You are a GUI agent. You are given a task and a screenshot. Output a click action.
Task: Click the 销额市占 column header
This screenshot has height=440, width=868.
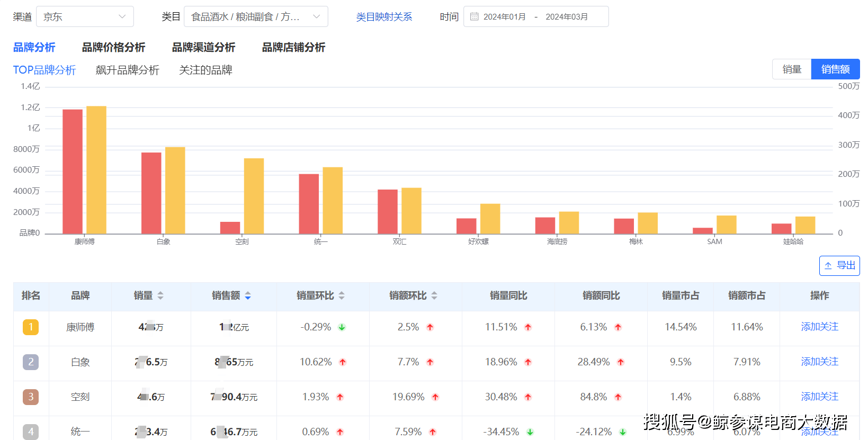[747, 295]
